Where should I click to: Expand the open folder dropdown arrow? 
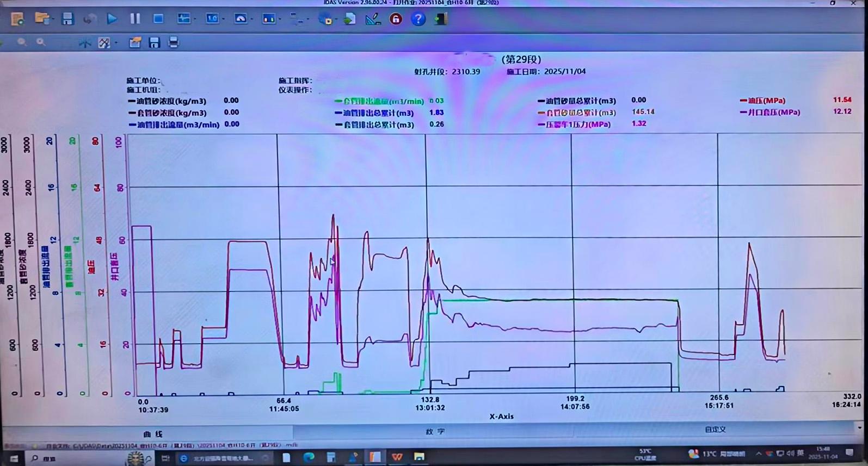53,20
